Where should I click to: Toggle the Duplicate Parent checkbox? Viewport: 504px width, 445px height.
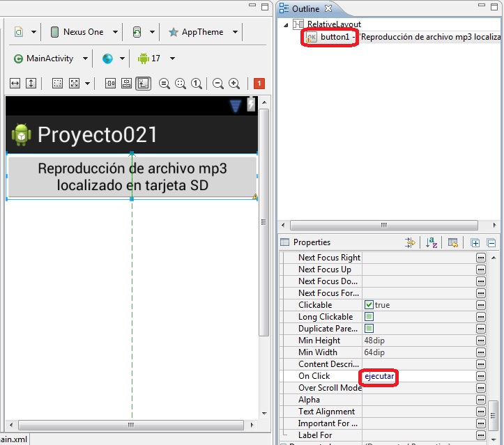point(369,329)
